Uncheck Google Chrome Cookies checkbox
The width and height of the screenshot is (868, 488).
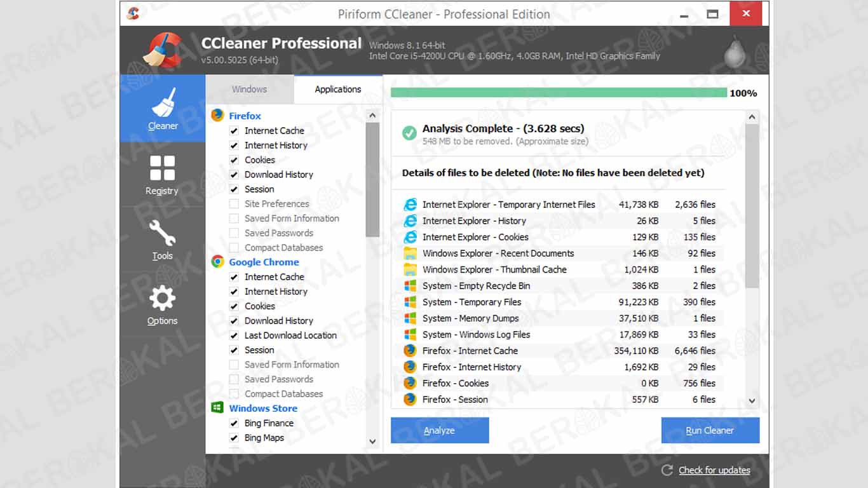pos(234,306)
